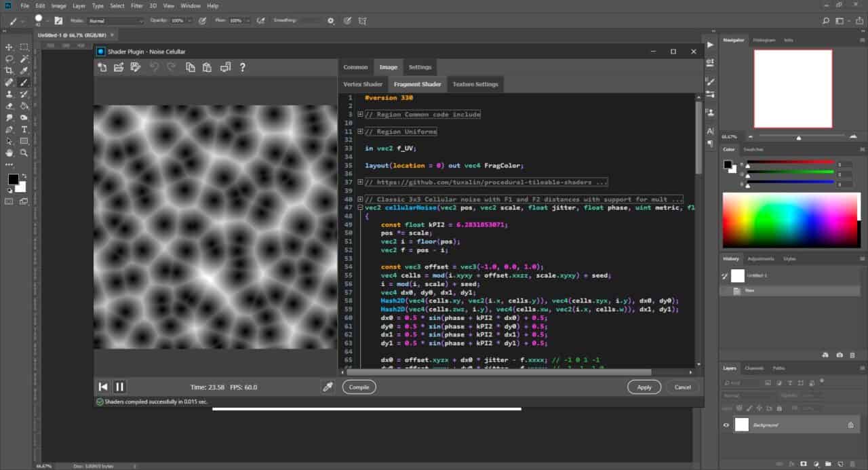
Task: Open the Filter menu
Action: (137, 5)
